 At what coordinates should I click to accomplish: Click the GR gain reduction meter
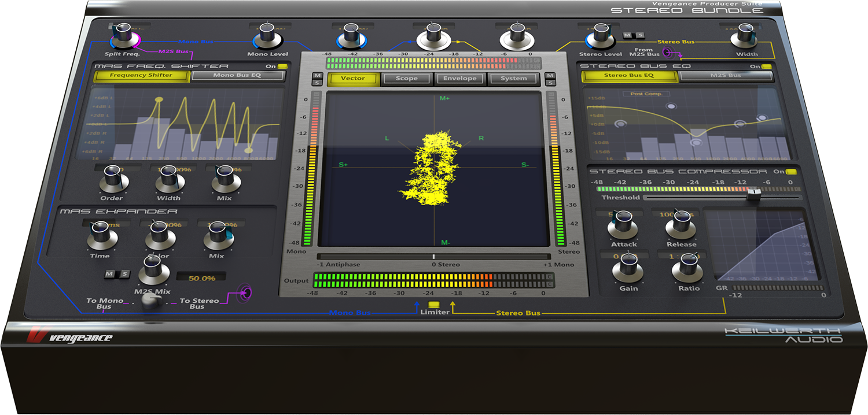click(778, 287)
